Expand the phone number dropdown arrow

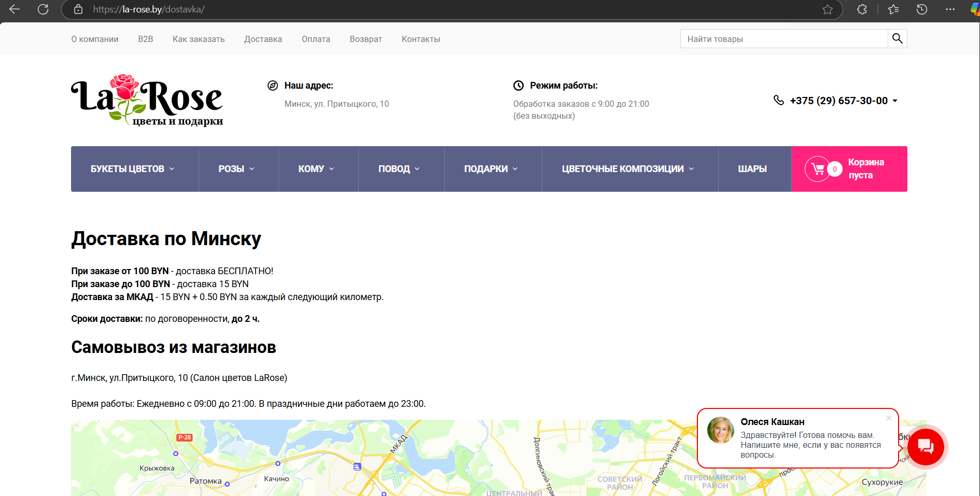click(895, 101)
